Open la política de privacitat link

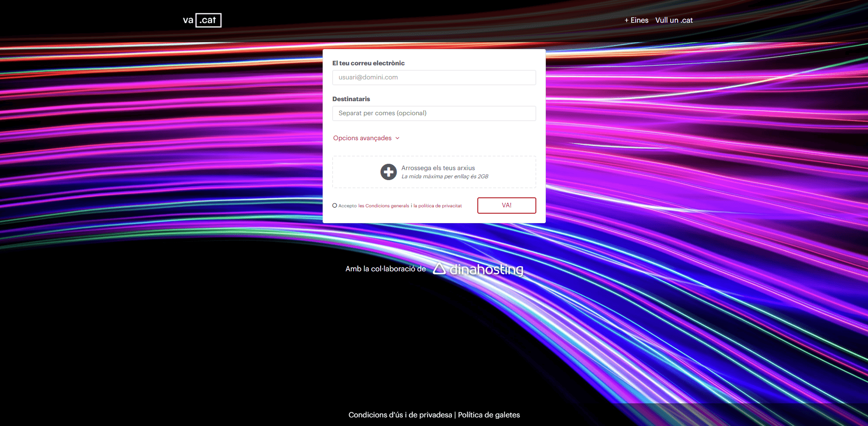[437, 206]
